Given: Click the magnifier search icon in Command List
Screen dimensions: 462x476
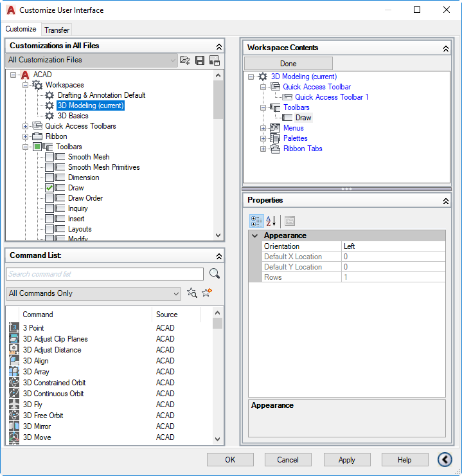Looking at the screenshot, I should (215, 273).
